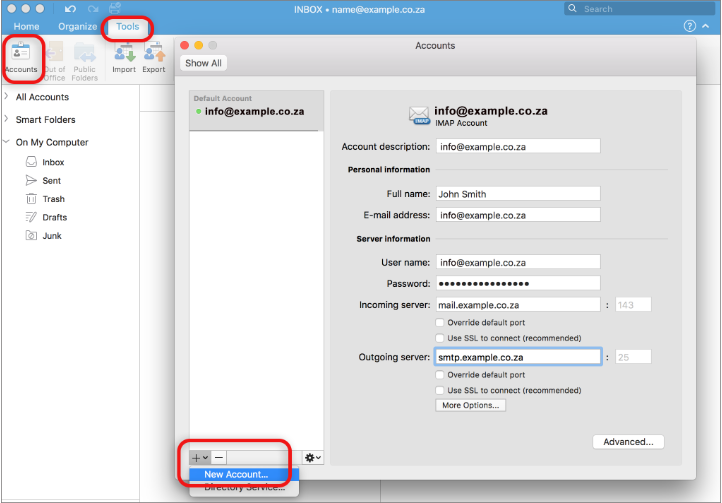The height and width of the screenshot is (503, 722).
Task: Click the redo arrow in title bar
Action: (x=93, y=9)
